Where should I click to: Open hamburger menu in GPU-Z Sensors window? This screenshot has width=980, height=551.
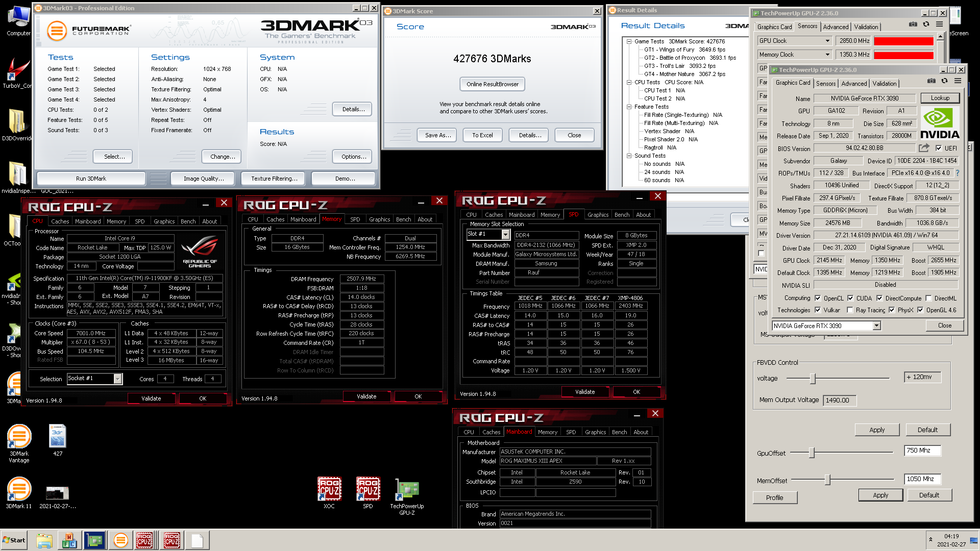tap(940, 24)
